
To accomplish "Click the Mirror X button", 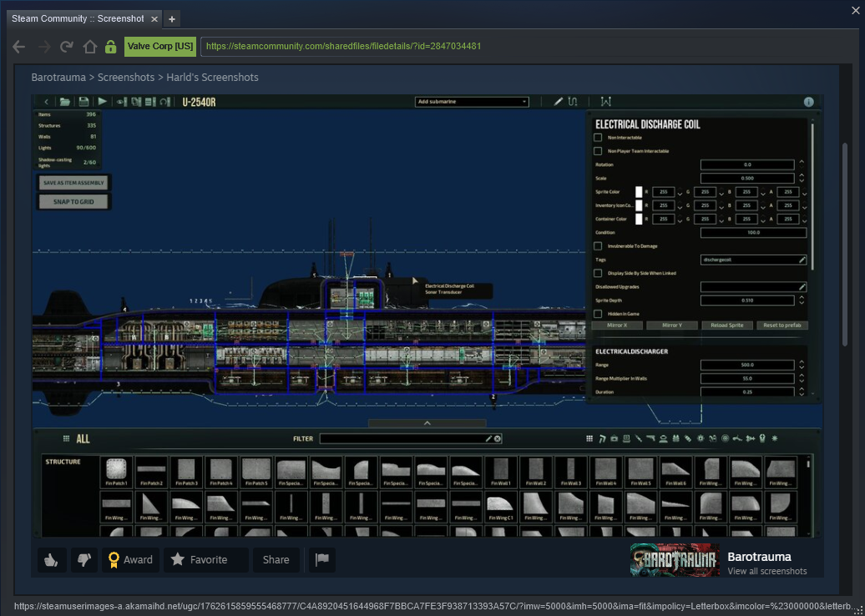I will click(617, 326).
